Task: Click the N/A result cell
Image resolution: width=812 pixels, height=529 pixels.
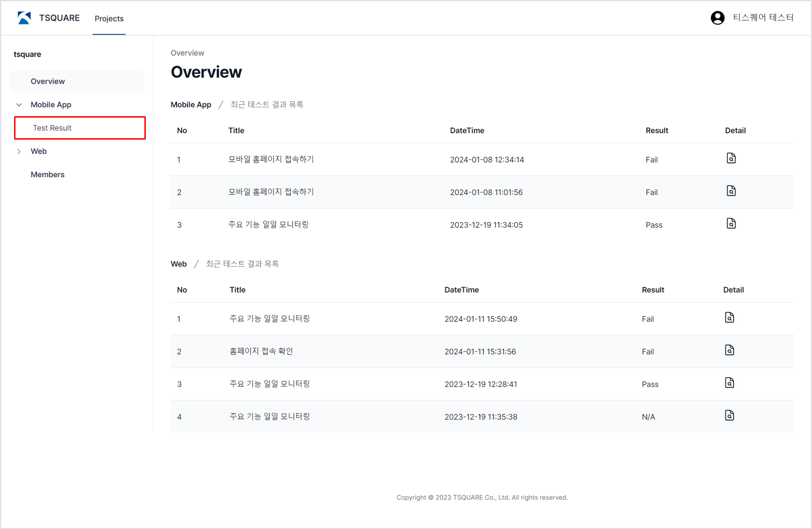Action: coord(648,417)
